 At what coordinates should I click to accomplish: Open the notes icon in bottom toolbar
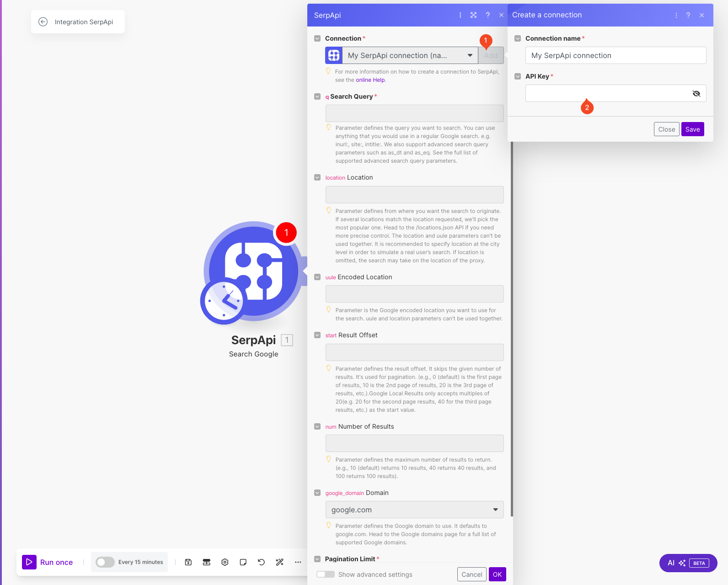pos(243,562)
